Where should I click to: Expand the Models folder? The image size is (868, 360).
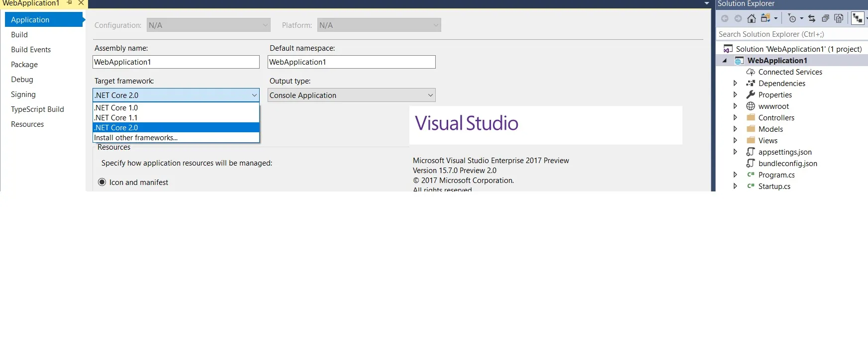click(x=735, y=129)
